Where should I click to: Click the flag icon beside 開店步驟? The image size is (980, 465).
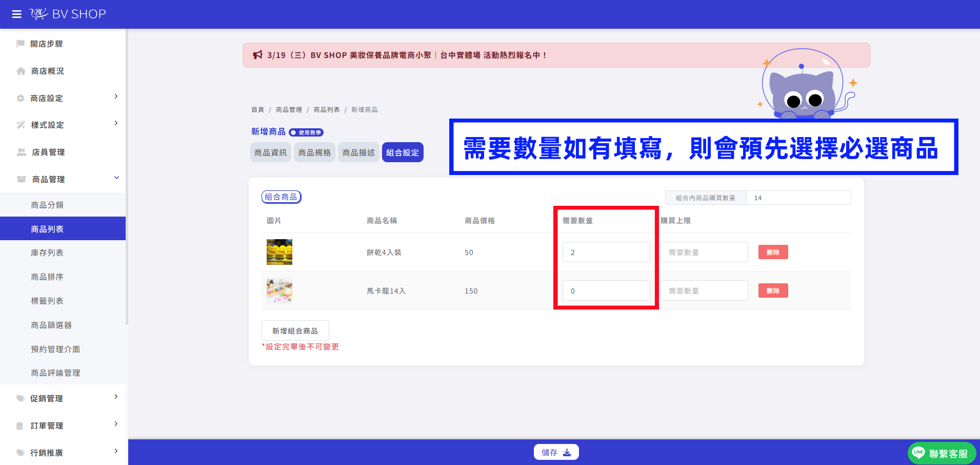21,44
